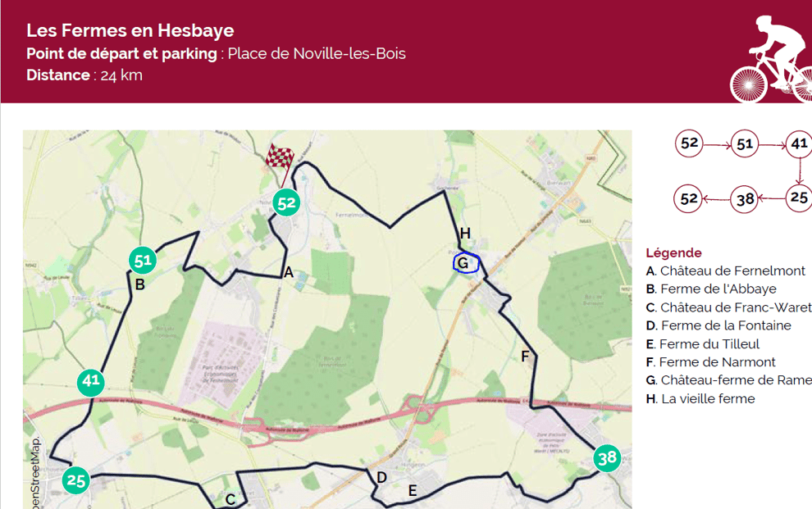Click route diagram circle numbered 41
812x509 pixels.
click(799, 144)
